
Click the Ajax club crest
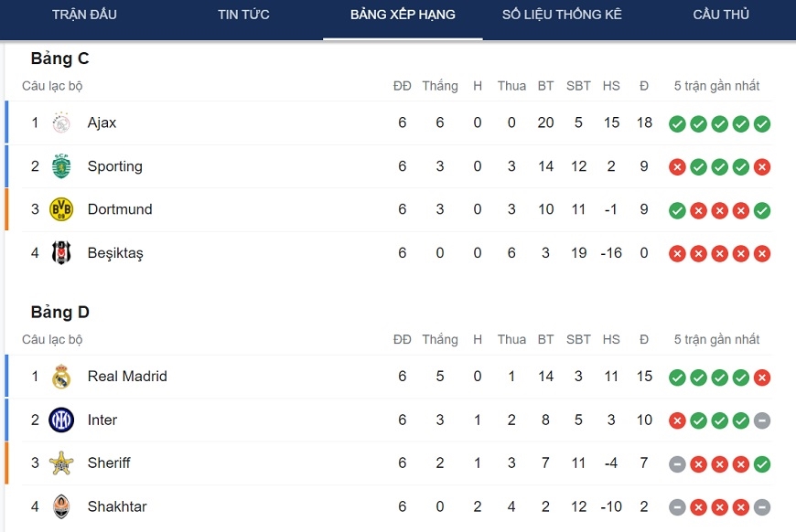61,122
